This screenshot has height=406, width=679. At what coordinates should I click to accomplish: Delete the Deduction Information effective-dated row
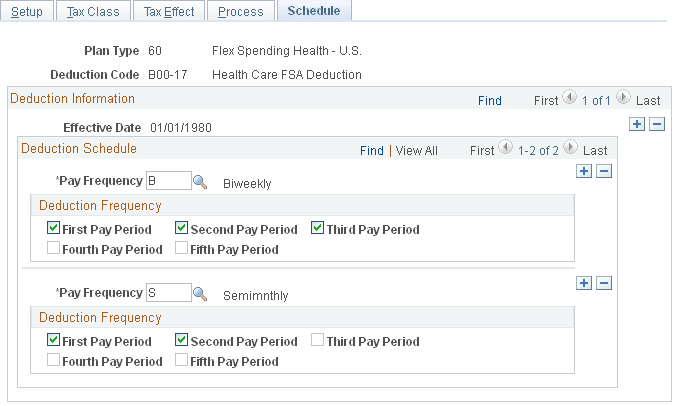pyautogui.click(x=657, y=125)
